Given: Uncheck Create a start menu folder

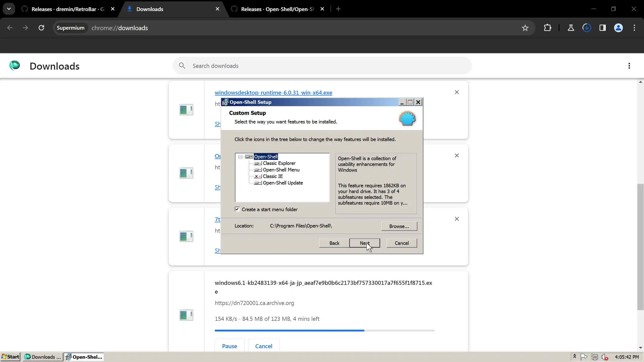Looking at the screenshot, I should pos(237,209).
